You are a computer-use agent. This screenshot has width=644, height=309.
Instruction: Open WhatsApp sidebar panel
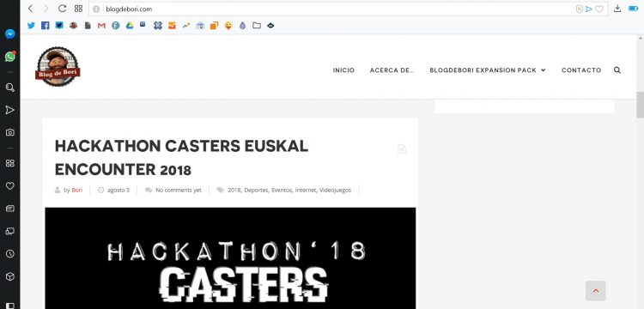click(x=9, y=57)
